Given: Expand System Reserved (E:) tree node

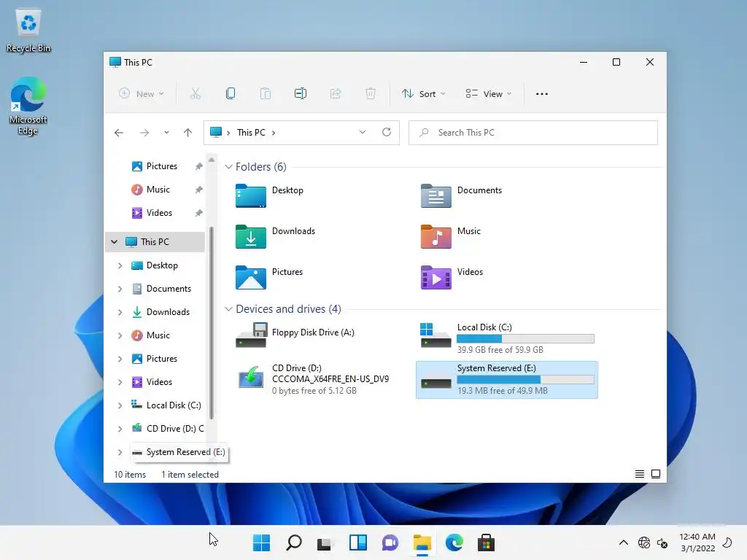Looking at the screenshot, I should click(x=120, y=452).
